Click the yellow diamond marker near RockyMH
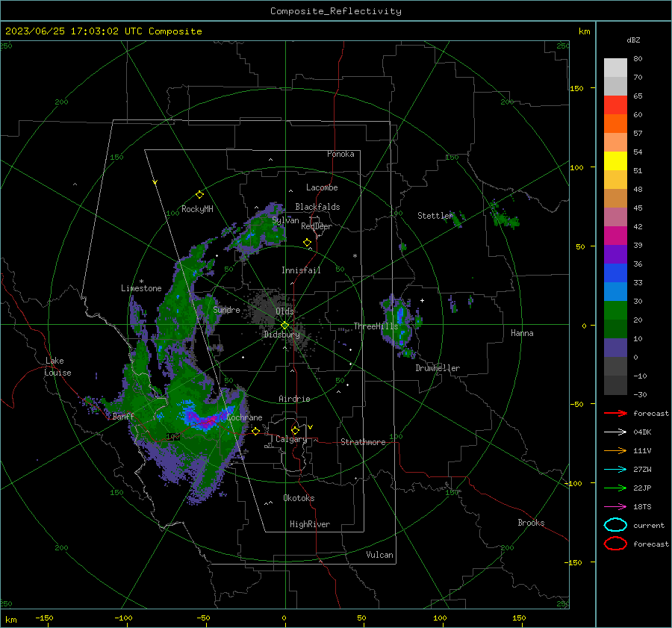 pos(199,195)
